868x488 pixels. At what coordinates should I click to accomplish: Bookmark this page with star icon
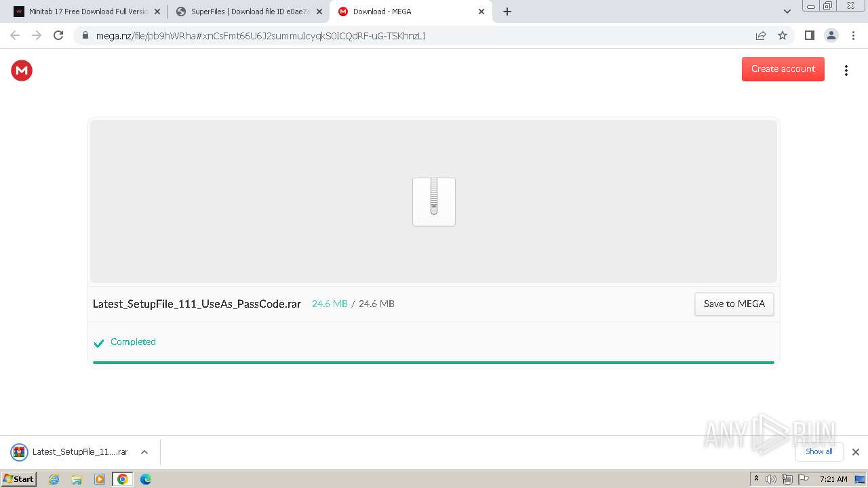click(783, 35)
